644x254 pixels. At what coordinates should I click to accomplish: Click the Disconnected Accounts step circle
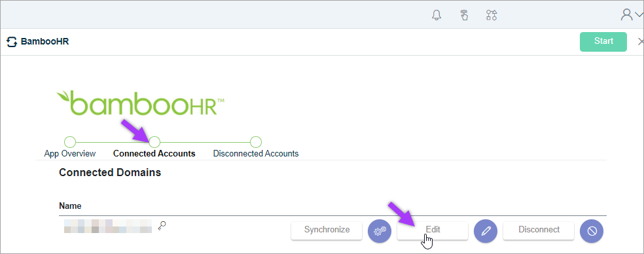[255, 142]
